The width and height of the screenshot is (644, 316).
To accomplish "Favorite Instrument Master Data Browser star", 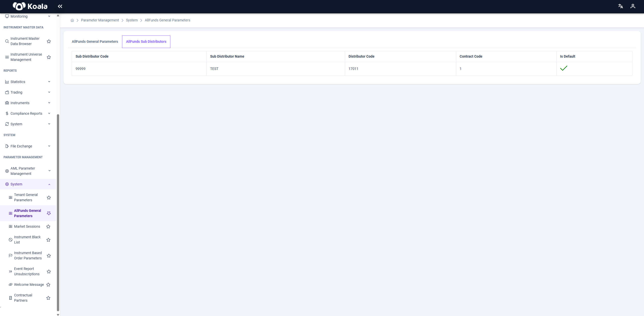I will [x=49, y=41].
